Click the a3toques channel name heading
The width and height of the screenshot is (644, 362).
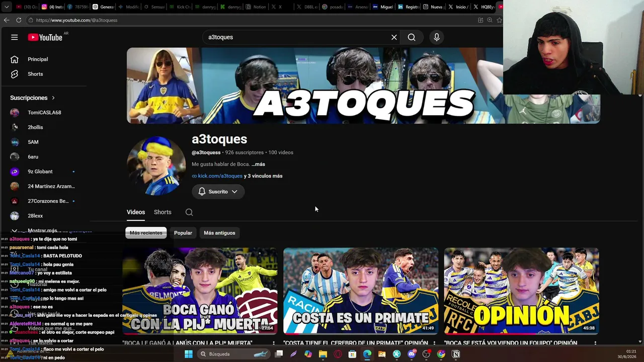(x=219, y=139)
